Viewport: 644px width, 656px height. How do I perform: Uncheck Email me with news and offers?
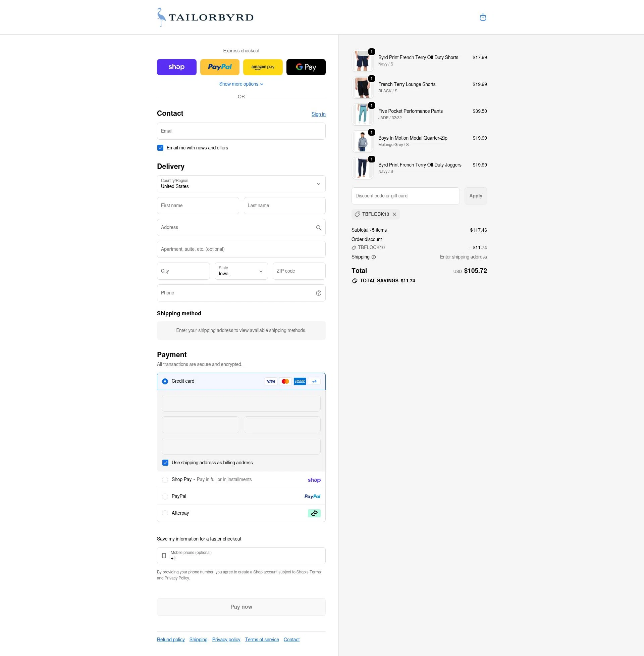pyautogui.click(x=160, y=148)
